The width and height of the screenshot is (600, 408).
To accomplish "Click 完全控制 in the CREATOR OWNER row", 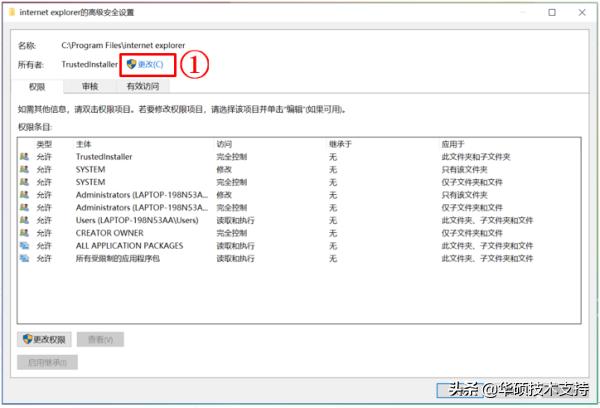I will 232,233.
